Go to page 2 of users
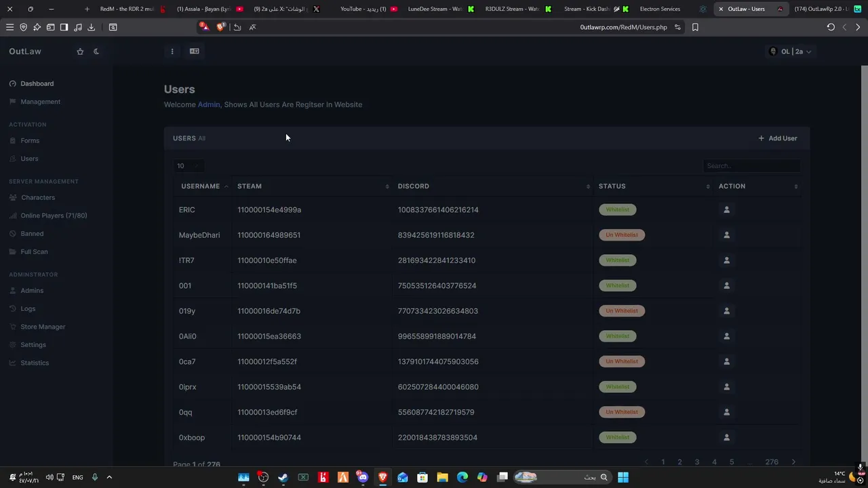Viewport: 868px width, 488px height. pyautogui.click(x=679, y=462)
